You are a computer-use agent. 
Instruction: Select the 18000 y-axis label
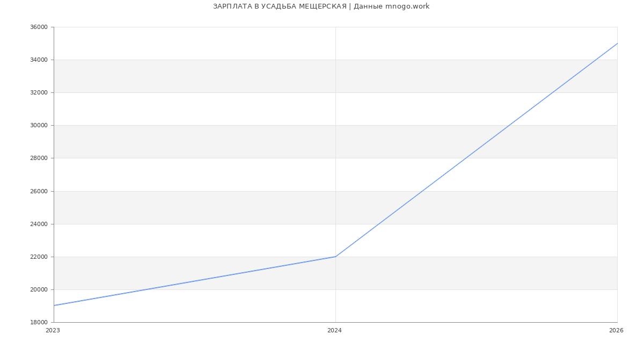pos(39,323)
